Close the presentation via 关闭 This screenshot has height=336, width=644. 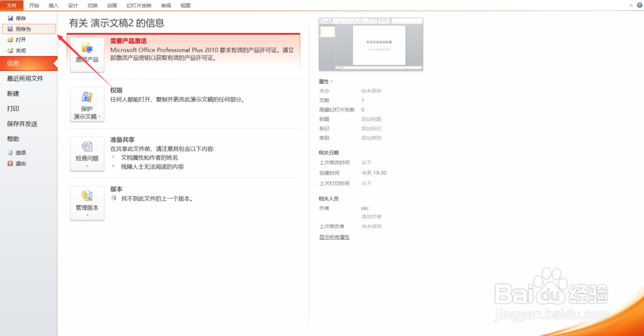[17, 50]
